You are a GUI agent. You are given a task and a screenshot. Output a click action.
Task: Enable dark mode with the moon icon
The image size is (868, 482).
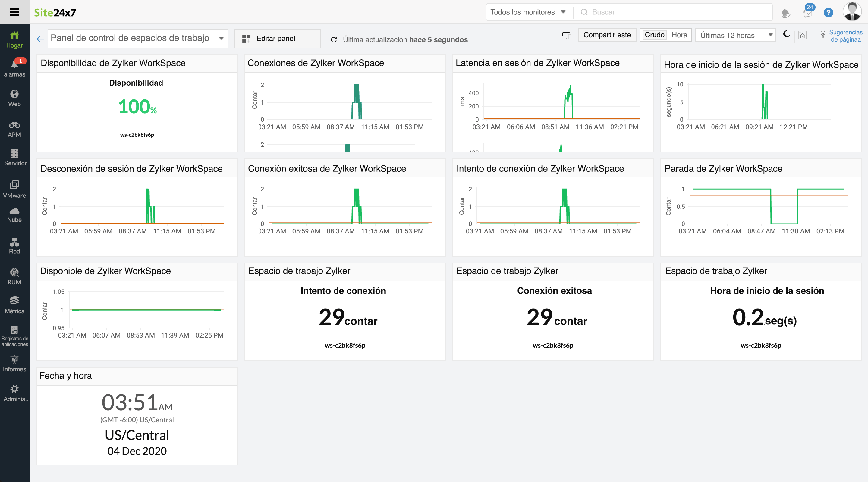pyautogui.click(x=786, y=35)
